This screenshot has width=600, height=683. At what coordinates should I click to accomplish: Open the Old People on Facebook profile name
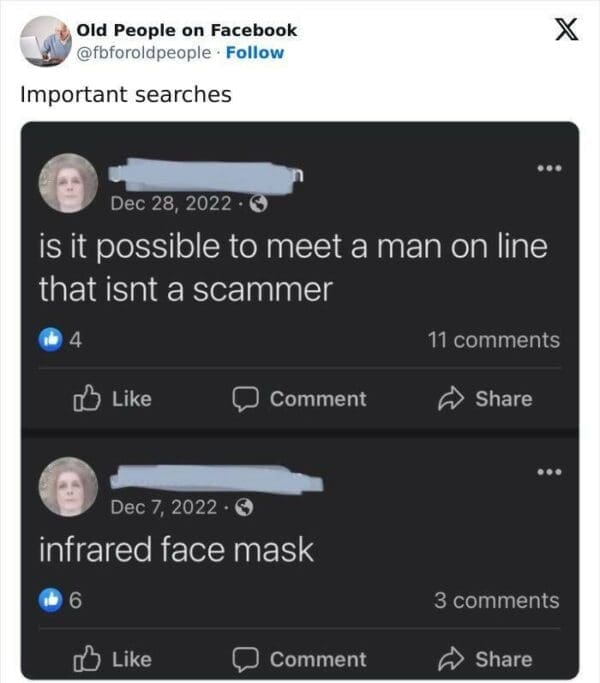click(x=186, y=30)
